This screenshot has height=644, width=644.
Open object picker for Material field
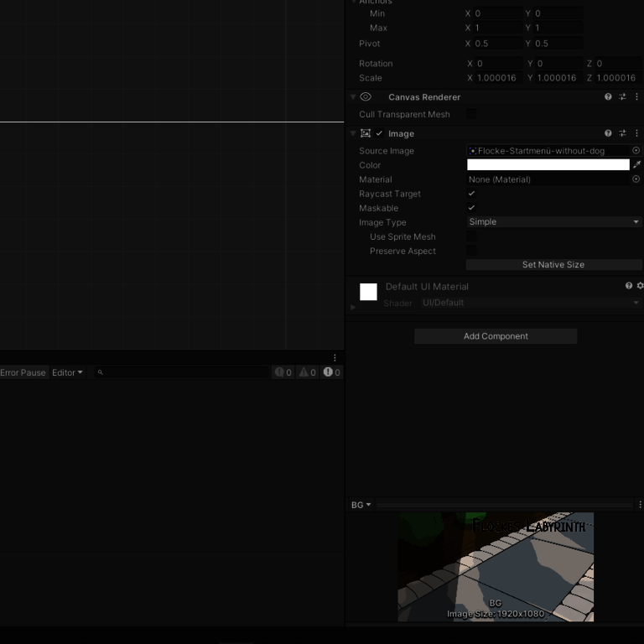point(636,179)
